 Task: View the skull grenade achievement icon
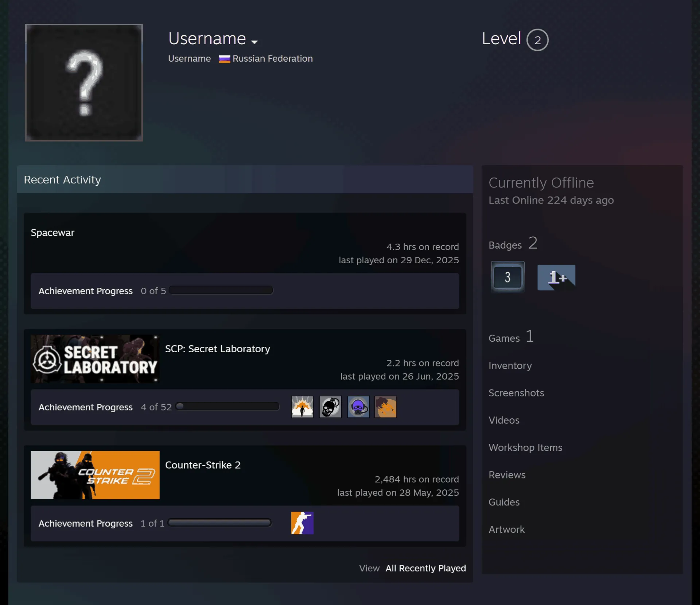pos(330,407)
